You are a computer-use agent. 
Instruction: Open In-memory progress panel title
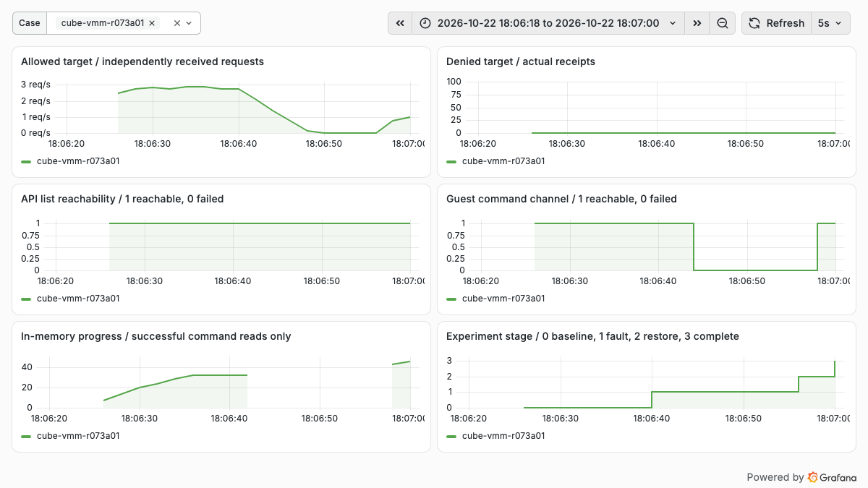coord(156,336)
